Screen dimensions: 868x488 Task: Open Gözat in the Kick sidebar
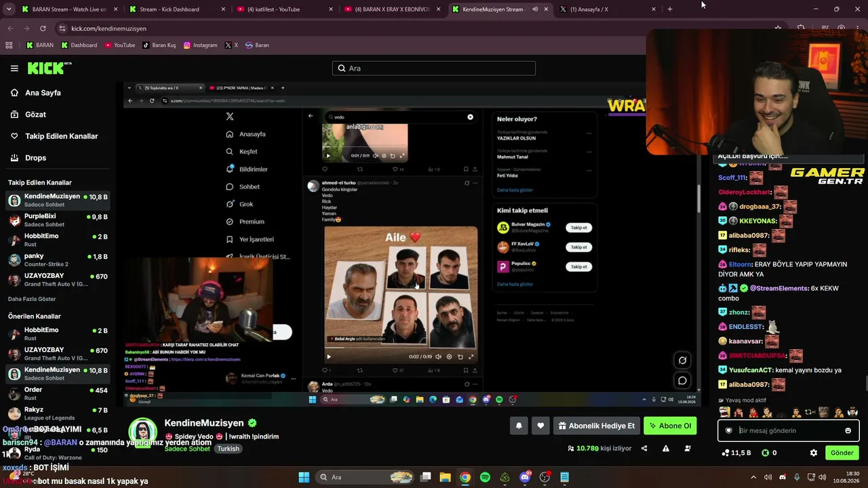35,115
